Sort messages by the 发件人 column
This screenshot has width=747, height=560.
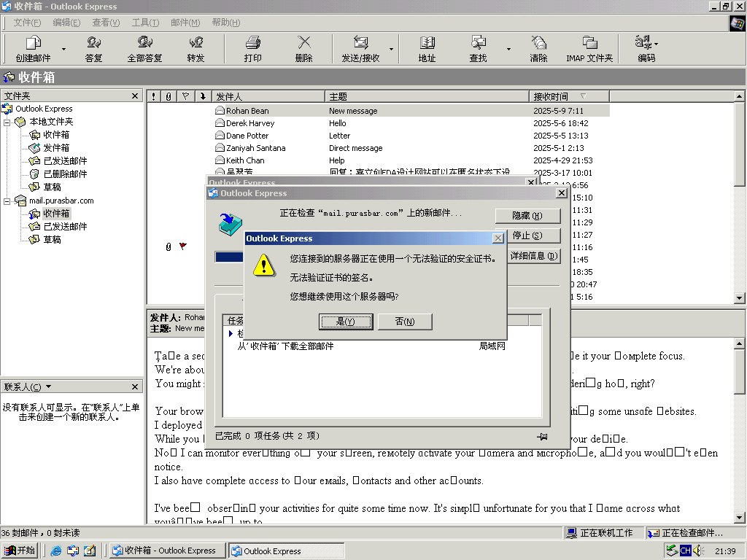(268, 97)
